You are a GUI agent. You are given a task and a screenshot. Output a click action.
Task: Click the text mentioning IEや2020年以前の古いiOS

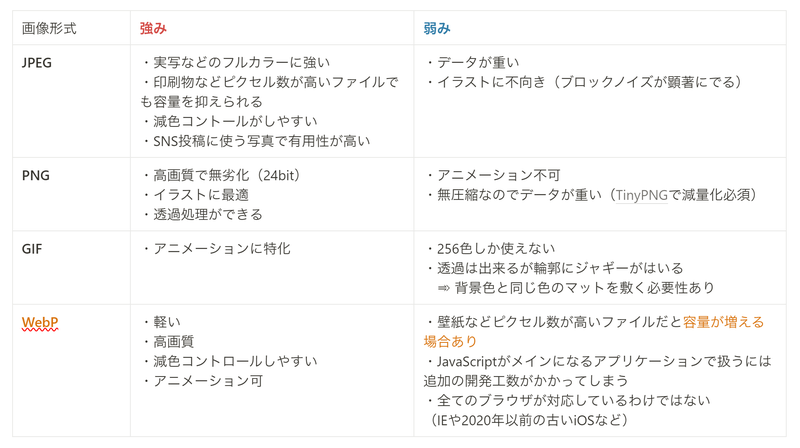point(527,420)
